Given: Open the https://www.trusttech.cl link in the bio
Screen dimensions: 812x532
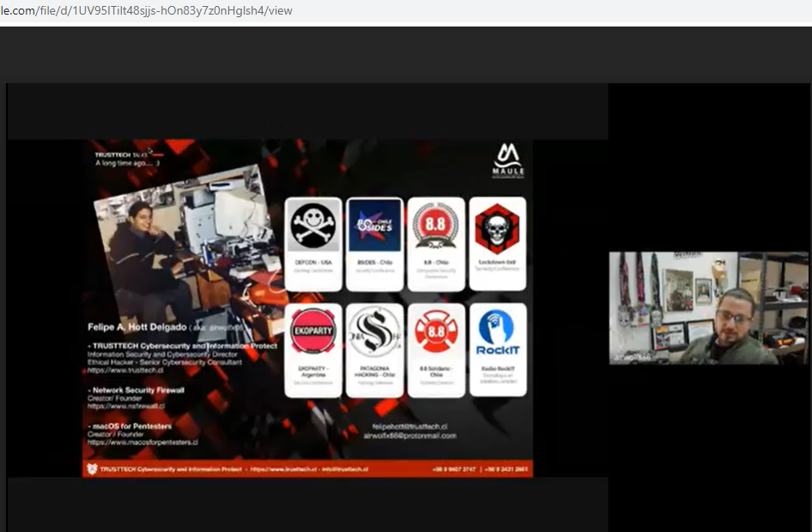Looking at the screenshot, I should (x=125, y=370).
